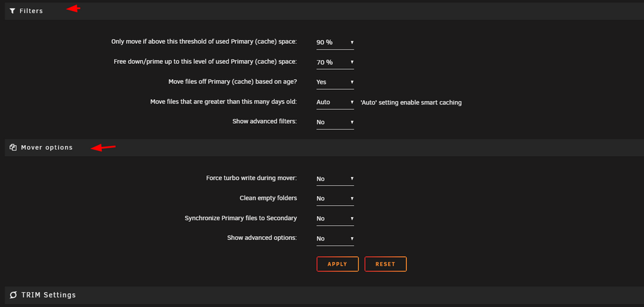Open the 90 % threshold dropdown
This screenshot has width=644, height=307.
click(335, 43)
